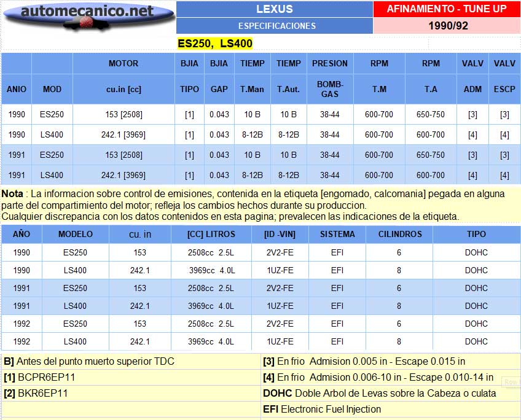Viewport: 521px width, 420px height.
Task: Click the ESPECIFICACIONES header cell
Action: coord(275,26)
